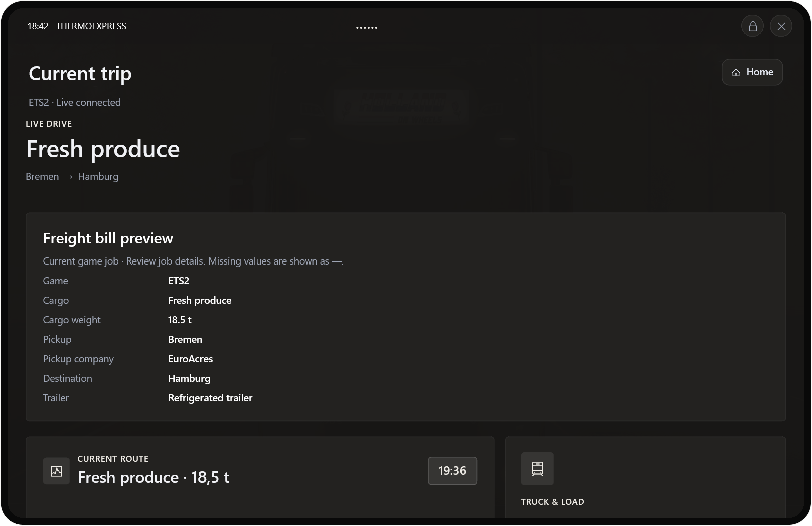Open the Current Route card title

[153, 477]
